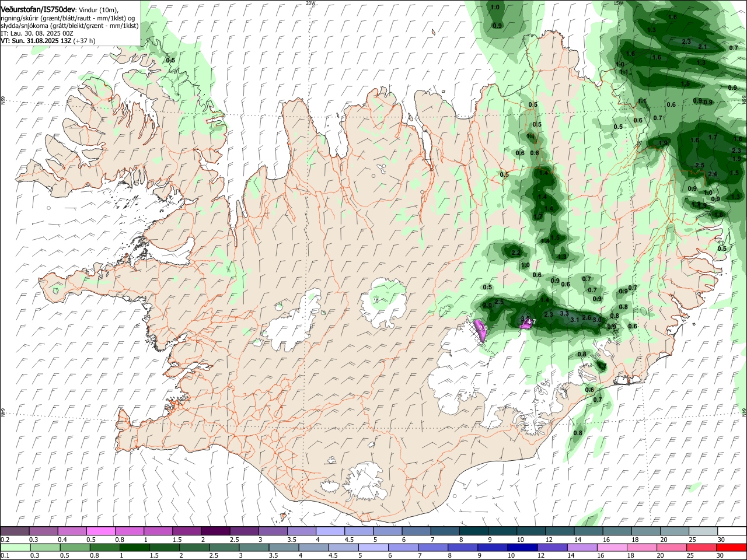
Task: Select the violet 12 swatch in lower legend row
Action: (552, 547)
